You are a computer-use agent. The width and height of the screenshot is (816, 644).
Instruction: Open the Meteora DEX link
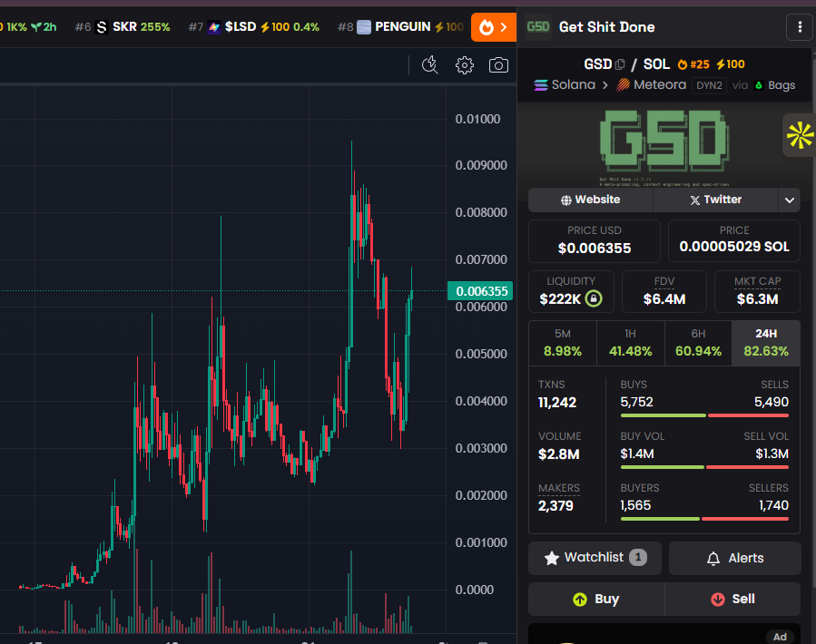coord(651,84)
